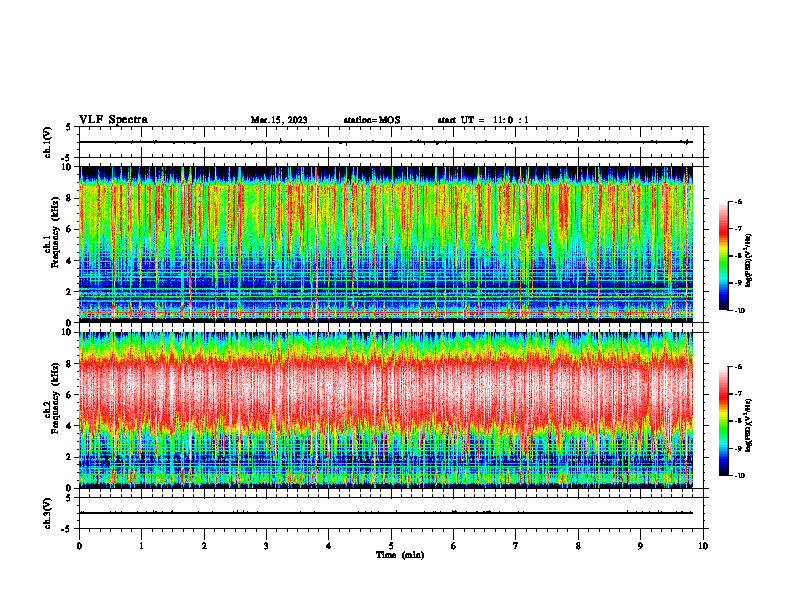The height and width of the screenshot is (612, 792).
Task: Click the ch.1(V) waveform strip at top
Action: point(391,142)
